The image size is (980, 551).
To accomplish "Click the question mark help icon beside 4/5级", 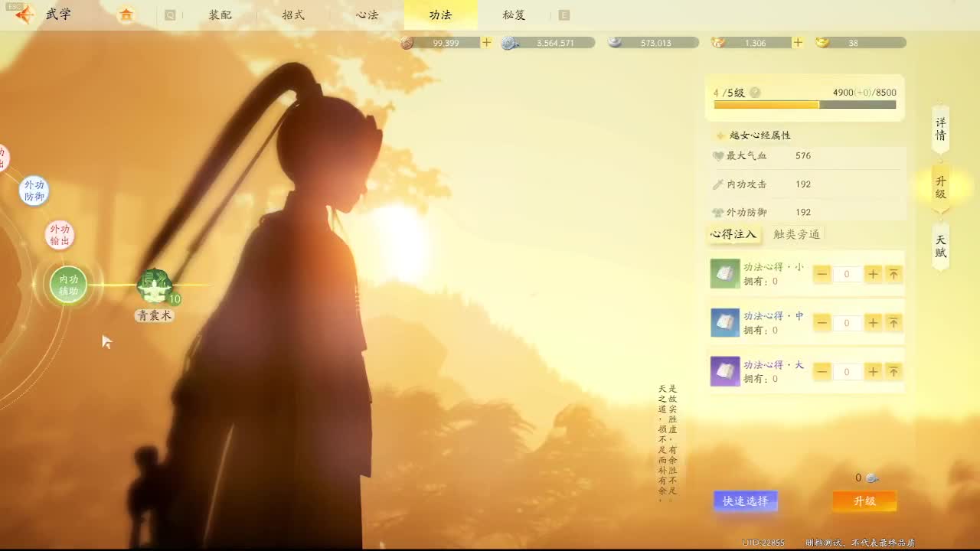I will click(755, 93).
